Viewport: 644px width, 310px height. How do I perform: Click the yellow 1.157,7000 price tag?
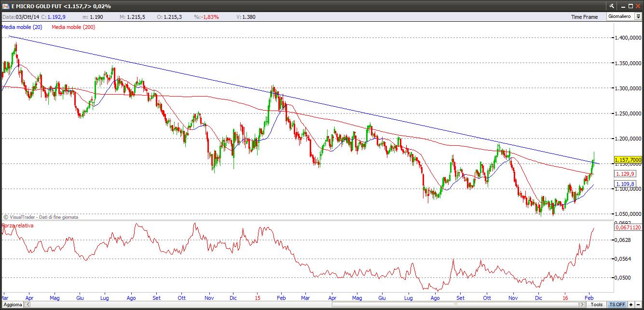(628, 160)
